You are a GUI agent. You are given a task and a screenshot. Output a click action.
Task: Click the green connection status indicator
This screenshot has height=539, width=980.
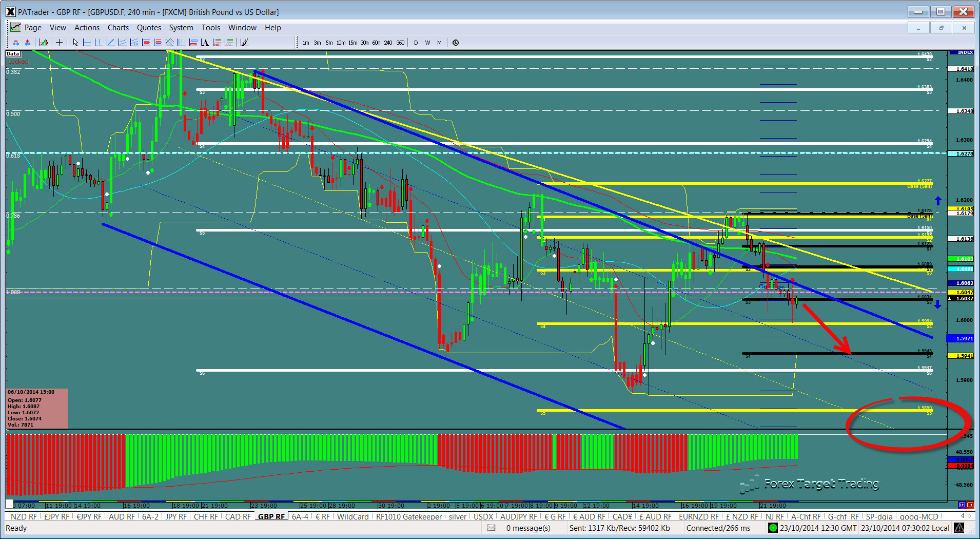pyautogui.click(x=773, y=528)
